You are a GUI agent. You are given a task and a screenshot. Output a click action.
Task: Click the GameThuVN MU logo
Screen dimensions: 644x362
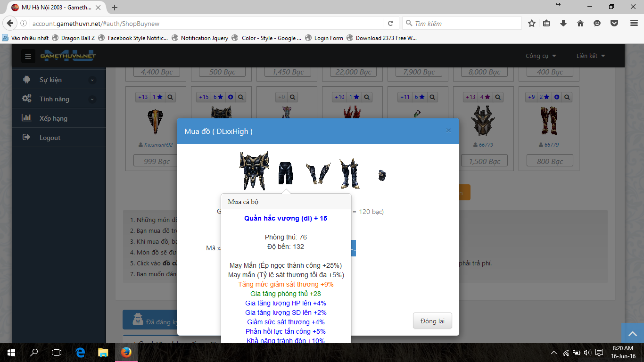tap(68, 56)
